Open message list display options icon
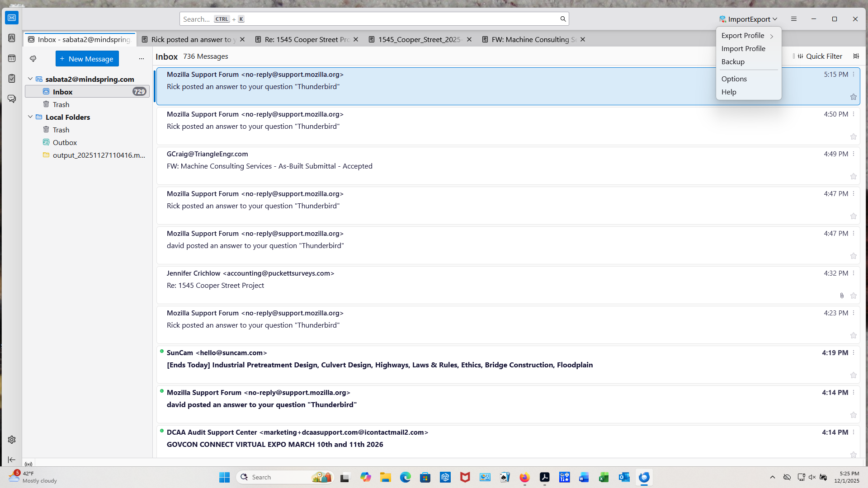The width and height of the screenshot is (868, 488). click(856, 56)
